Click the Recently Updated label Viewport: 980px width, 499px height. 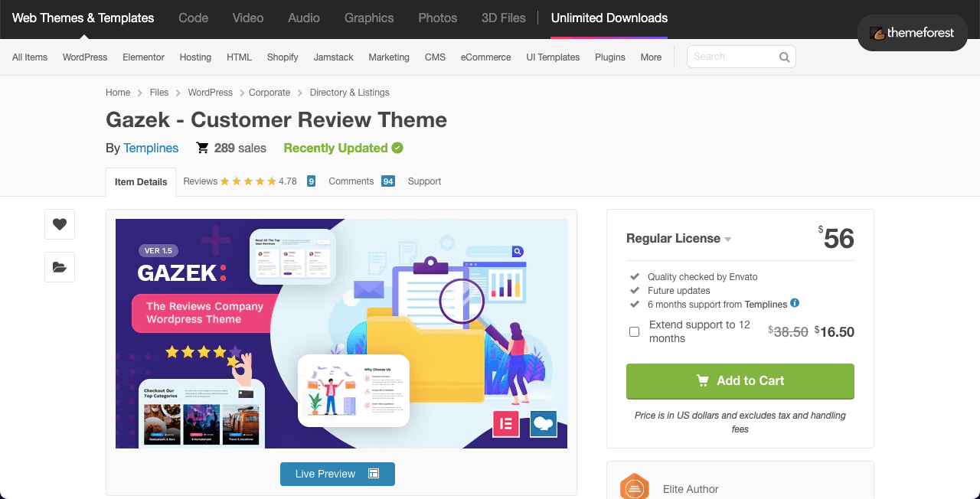[x=335, y=148]
